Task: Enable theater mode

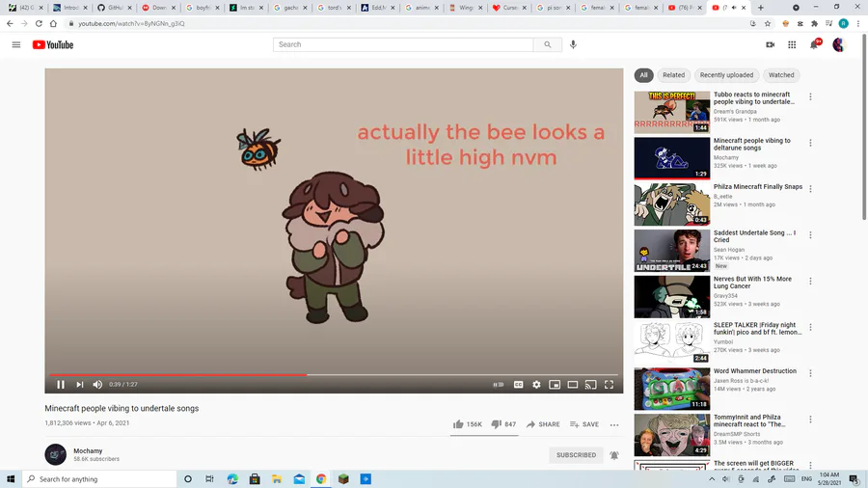Action: click(x=572, y=385)
